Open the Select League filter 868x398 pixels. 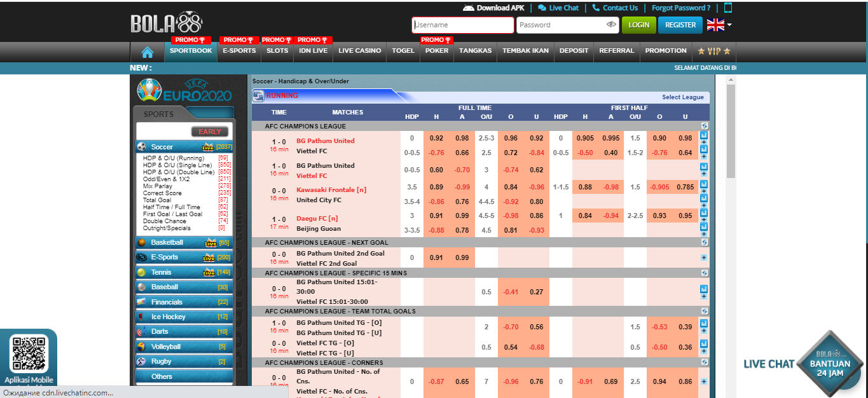click(682, 97)
